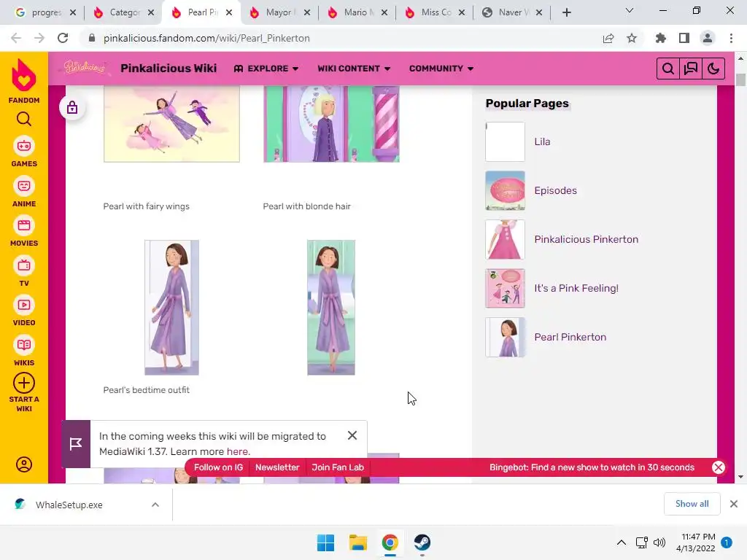Switch to the Google progress tab
747x560 pixels.
coord(46,12)
